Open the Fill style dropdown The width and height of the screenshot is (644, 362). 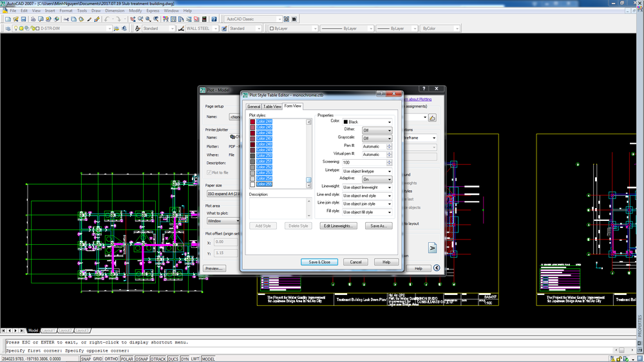[x=367, y=212]
